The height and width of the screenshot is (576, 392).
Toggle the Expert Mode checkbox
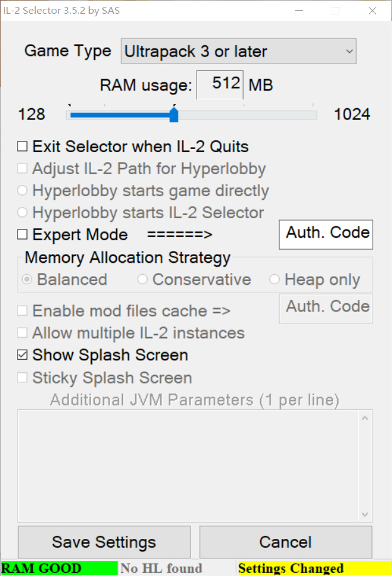pos(23,235)
